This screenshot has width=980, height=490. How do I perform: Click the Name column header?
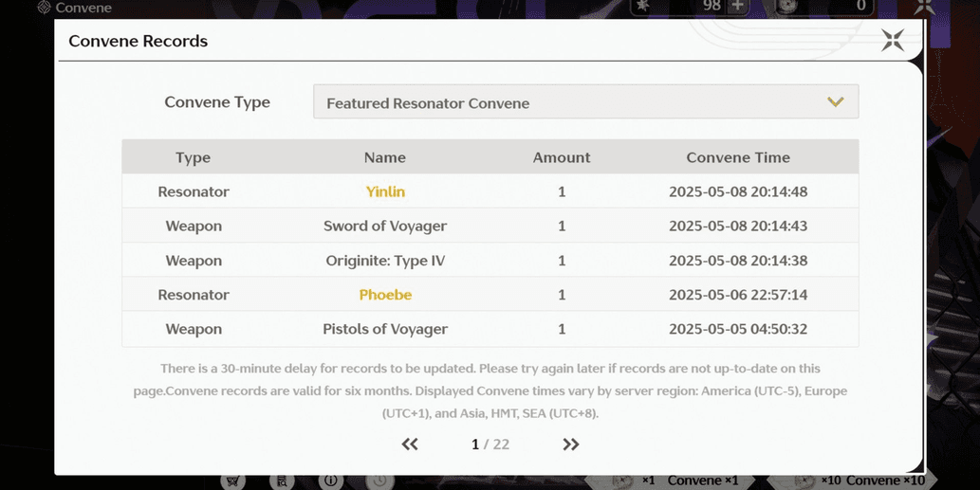tap(385, 157)
